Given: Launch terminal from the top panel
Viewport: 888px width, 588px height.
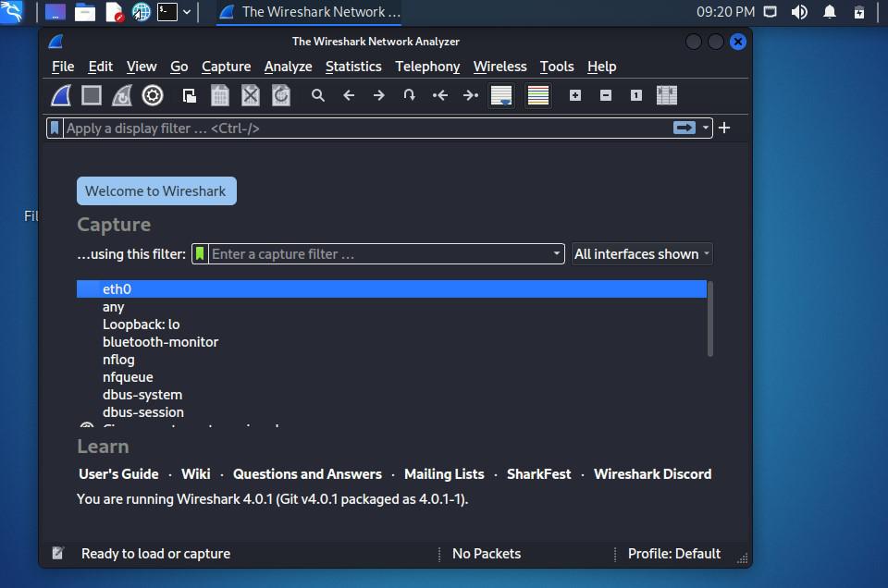Looking at the screenshot, I should click(x=167, y=12).
